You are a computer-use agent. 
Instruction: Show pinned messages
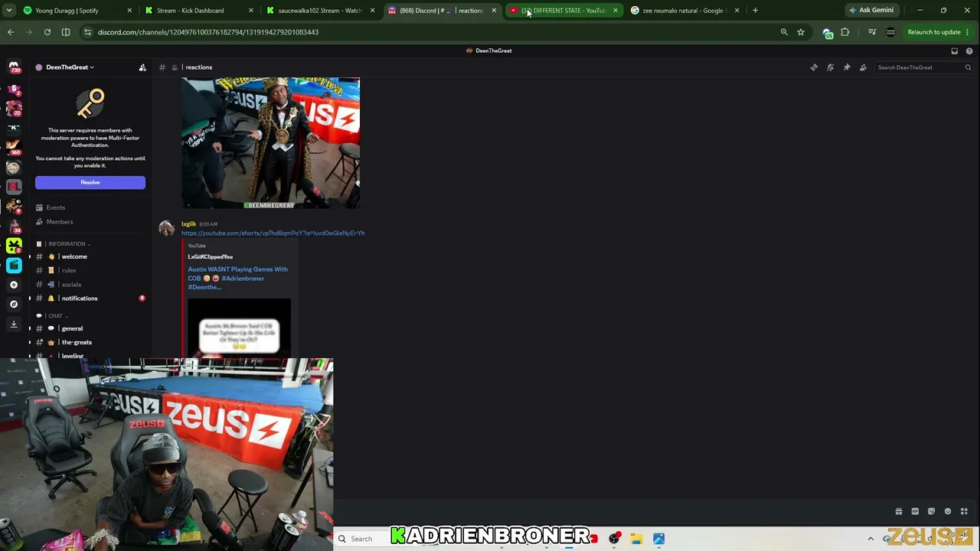pyautogui.click(x=847, y=67)
